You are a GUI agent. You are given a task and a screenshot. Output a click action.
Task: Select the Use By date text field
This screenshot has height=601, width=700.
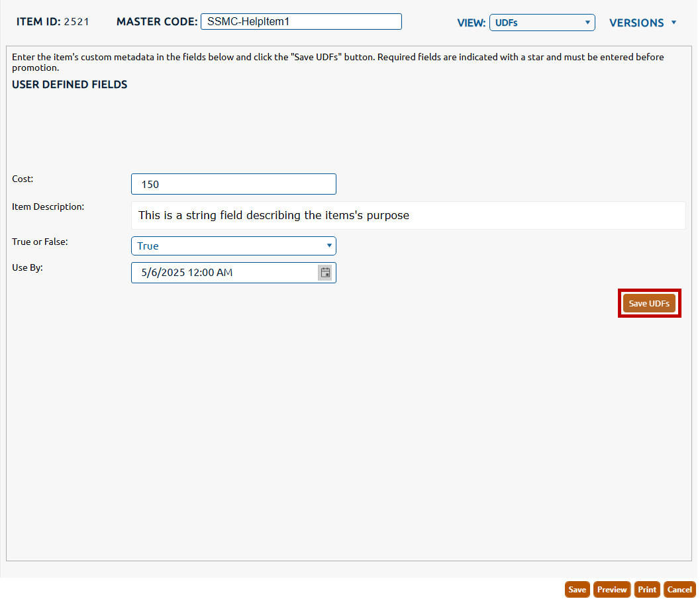224,273
